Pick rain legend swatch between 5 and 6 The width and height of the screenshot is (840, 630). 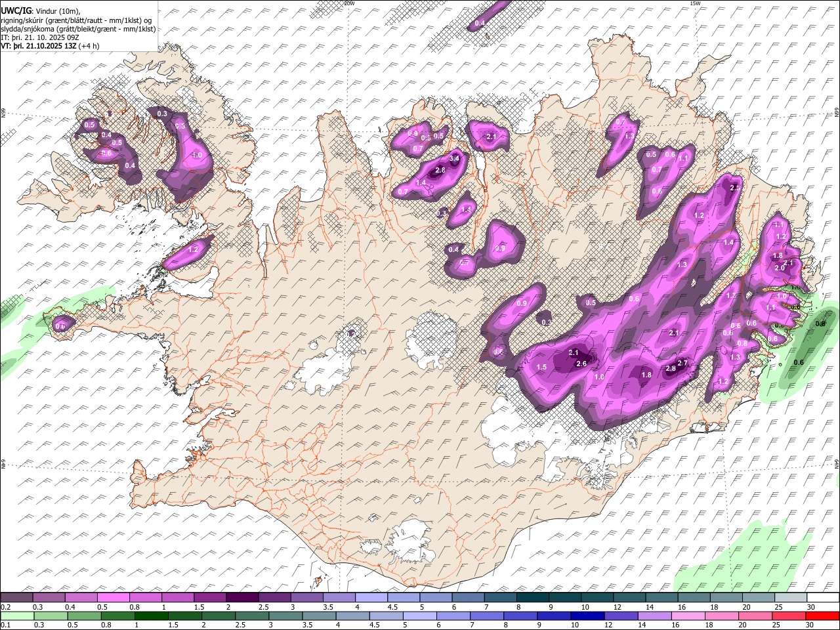(x=420, y=616)
